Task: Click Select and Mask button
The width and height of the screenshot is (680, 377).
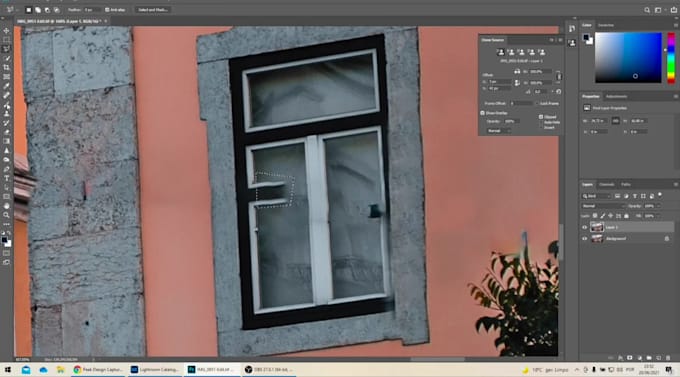Action: point(152,10)
